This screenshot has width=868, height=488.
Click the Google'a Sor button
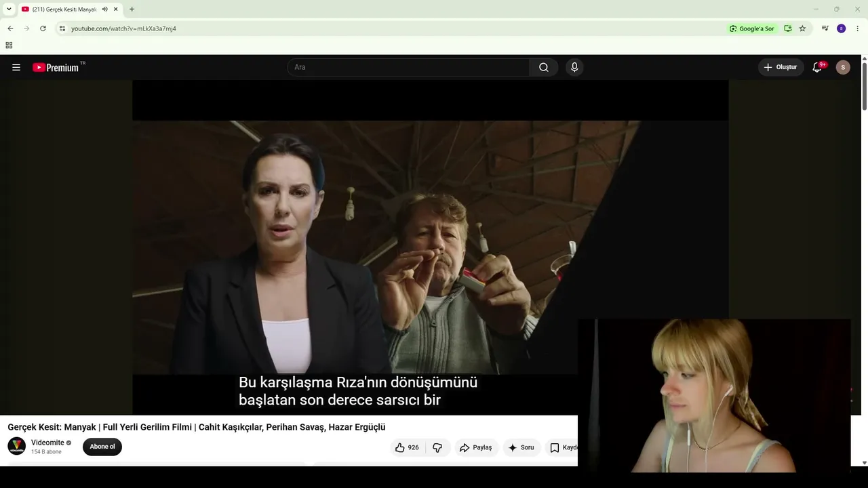pyautogui.click(x=752, y=28)
